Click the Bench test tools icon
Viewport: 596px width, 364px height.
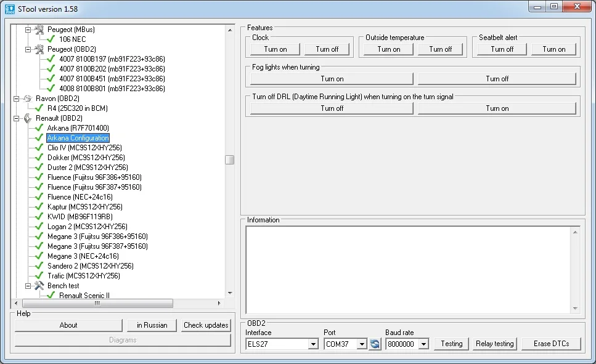pyautogui.click(x=39, y=285)
